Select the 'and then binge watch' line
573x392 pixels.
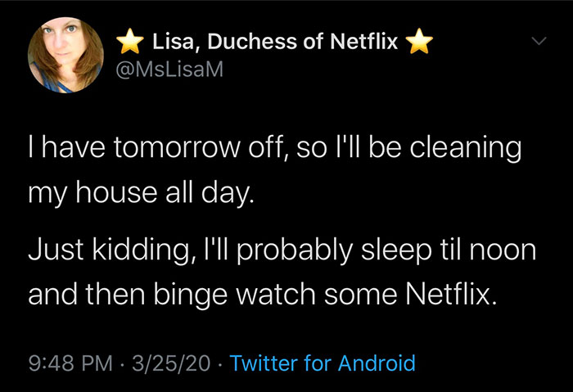[263, 295]
